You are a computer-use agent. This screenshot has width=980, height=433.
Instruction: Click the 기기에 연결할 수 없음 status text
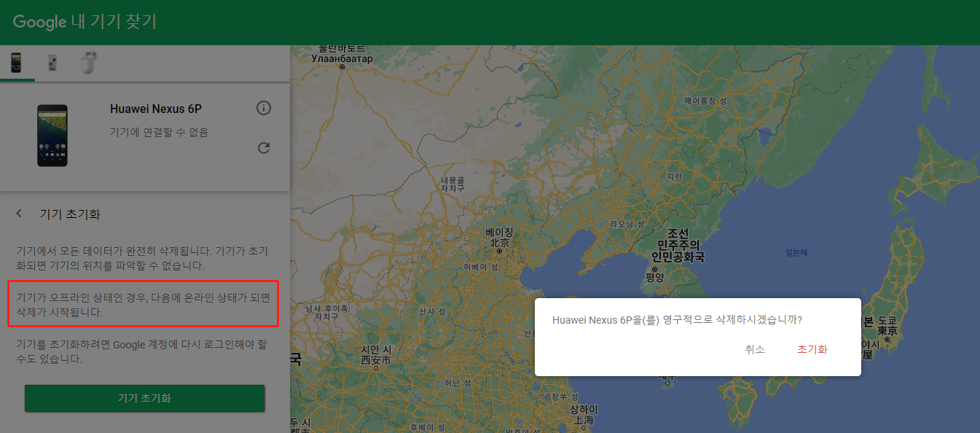[159, 133]
